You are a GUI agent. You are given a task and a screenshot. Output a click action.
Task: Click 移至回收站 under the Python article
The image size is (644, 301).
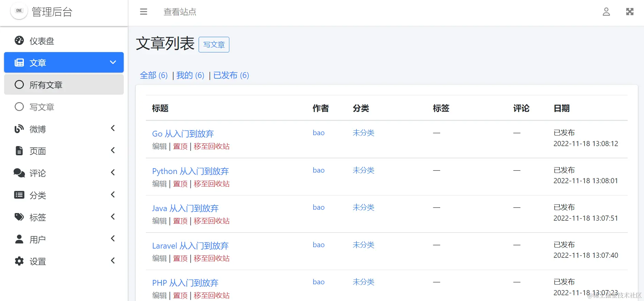click(x=212, y=184)
